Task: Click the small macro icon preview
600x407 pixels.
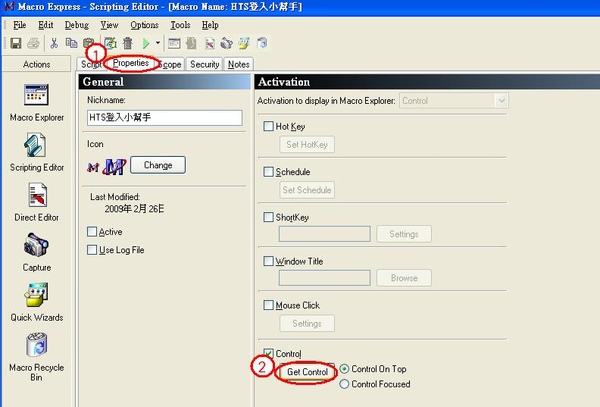Action: (x=93, y=167)
